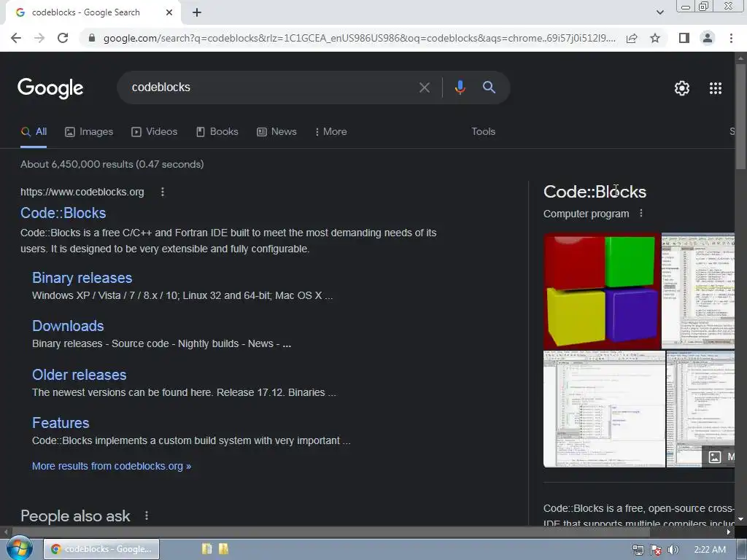Image resolution: width=747 pixels, height=560 pixels.
Task: Open the bottom-left IDE screenshot thumbnail
Action: coord(604,409)
